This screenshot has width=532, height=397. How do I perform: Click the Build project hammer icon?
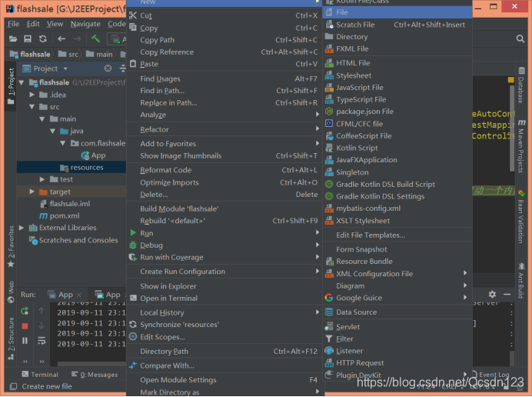click(95, 38)
